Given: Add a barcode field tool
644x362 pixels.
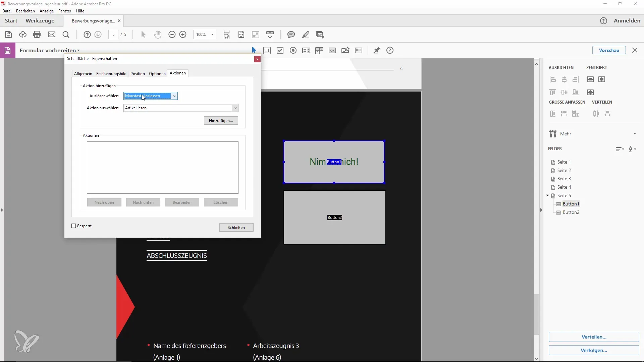Looking at the screenshot, I should (x=359, y=50).
